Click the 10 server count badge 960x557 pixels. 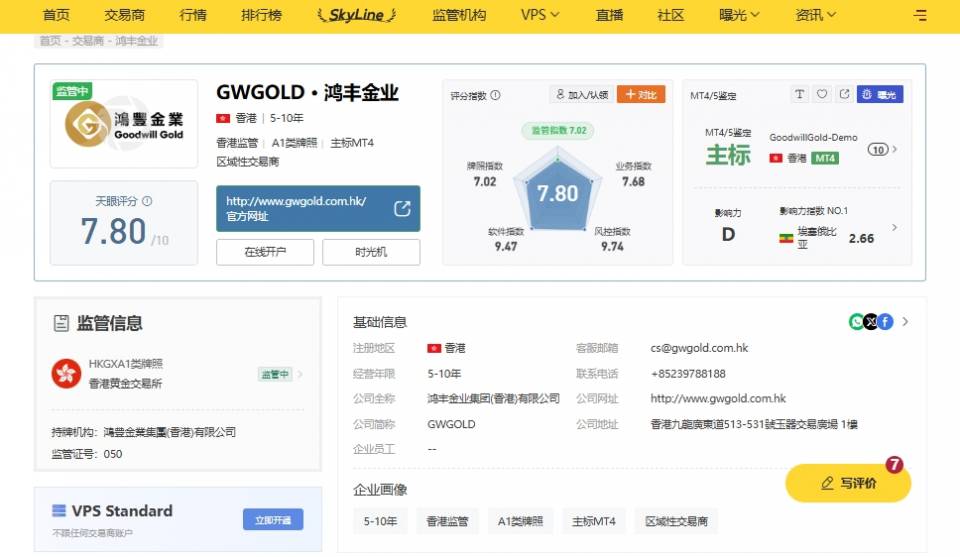coord(878,149)
